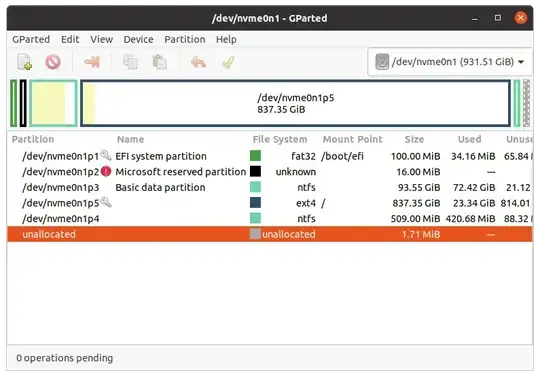Click the Undo last operation icon
This screenshot has height=377, width=540.
click(x=198, y=62)
